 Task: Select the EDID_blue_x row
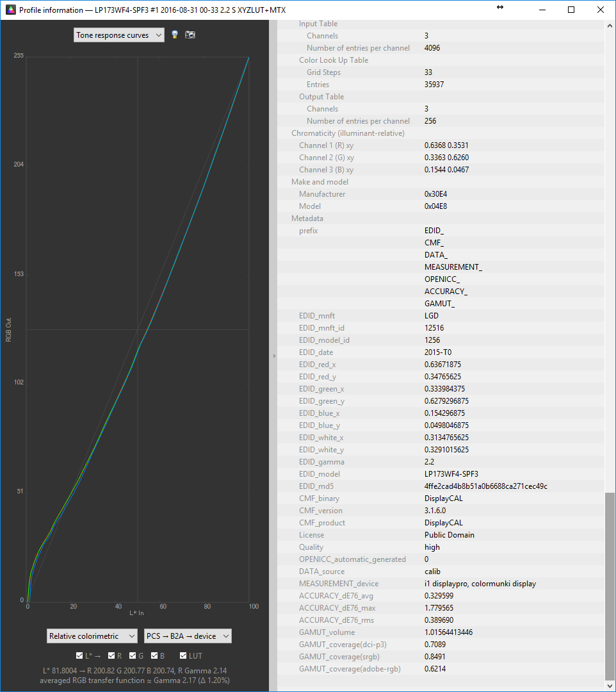click(x=441, y=413)
